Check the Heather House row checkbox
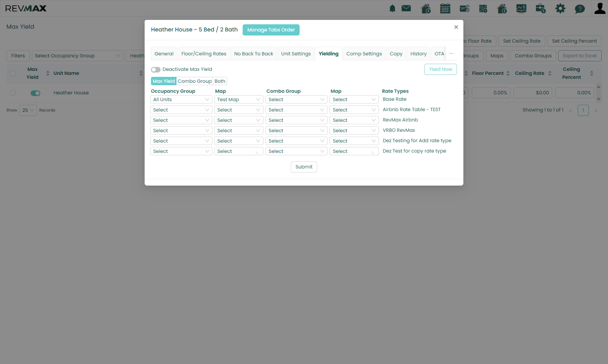The height and width of the screenshot is (364, 608). click(x=13, y=93)
